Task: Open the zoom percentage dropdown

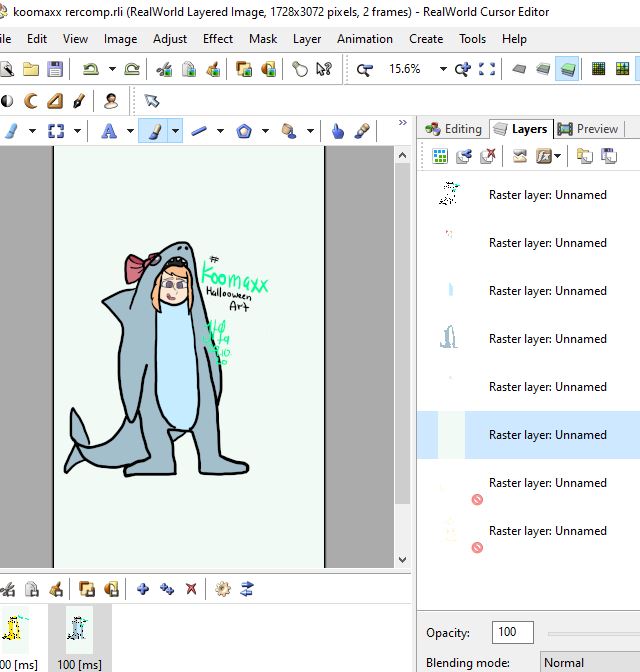Action: pyautogui.click(x=441, y=69)
